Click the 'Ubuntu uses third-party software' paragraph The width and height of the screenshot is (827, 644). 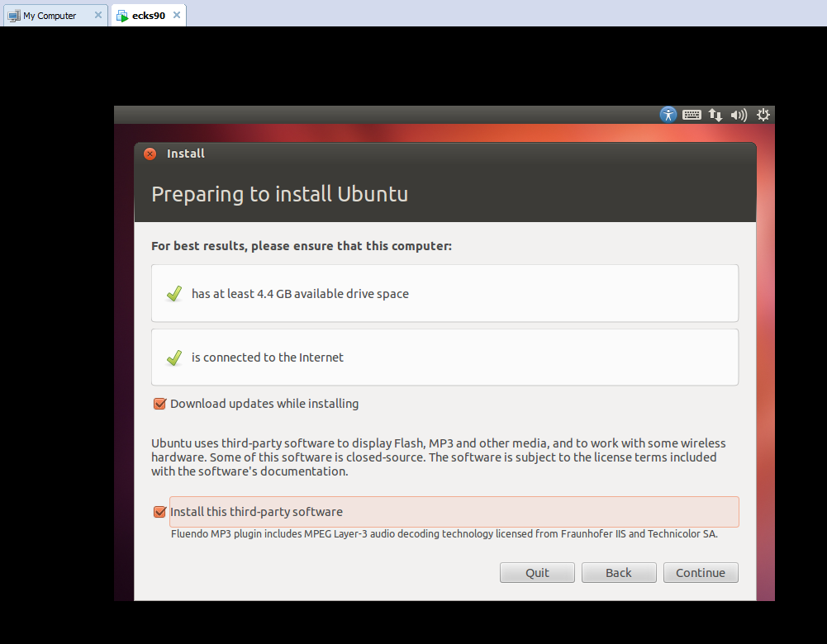[x=439, y=457]
